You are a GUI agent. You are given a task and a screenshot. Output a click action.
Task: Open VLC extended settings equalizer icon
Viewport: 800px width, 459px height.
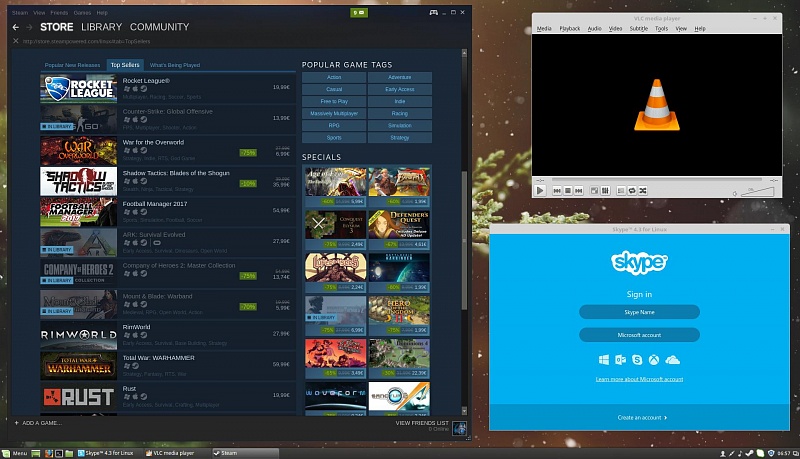click(x=605, y=190)
